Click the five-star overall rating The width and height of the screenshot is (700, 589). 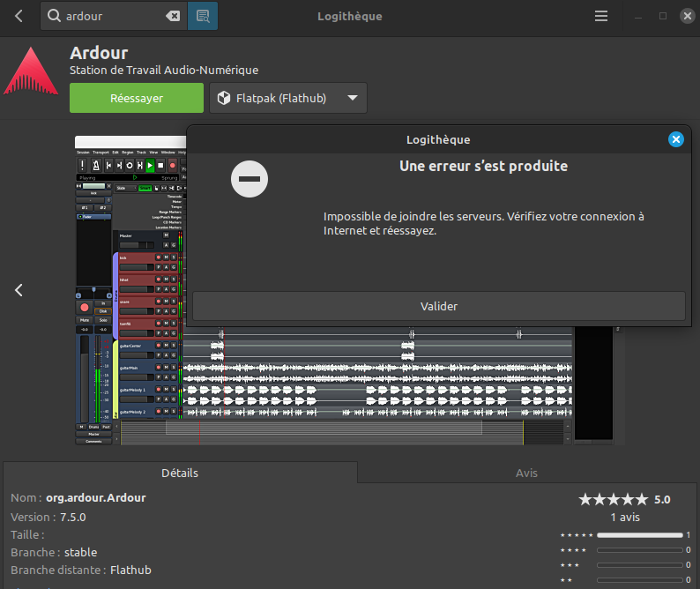[x=614, y=499]
